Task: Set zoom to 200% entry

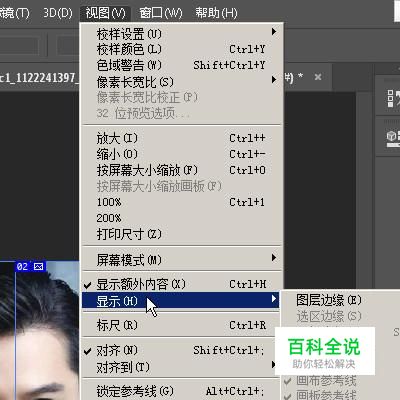Action: pyautogui.click(x=182, y=218)
